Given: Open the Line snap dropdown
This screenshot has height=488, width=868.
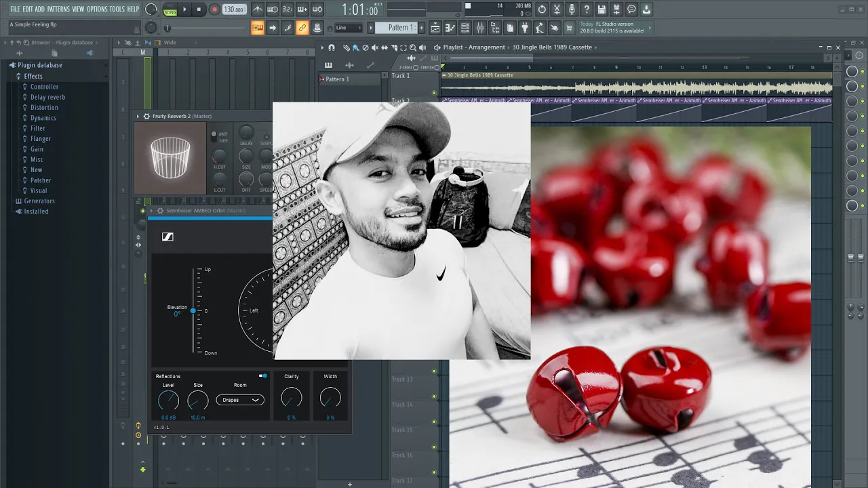Looking at the screenshot, I should [349, 28].
